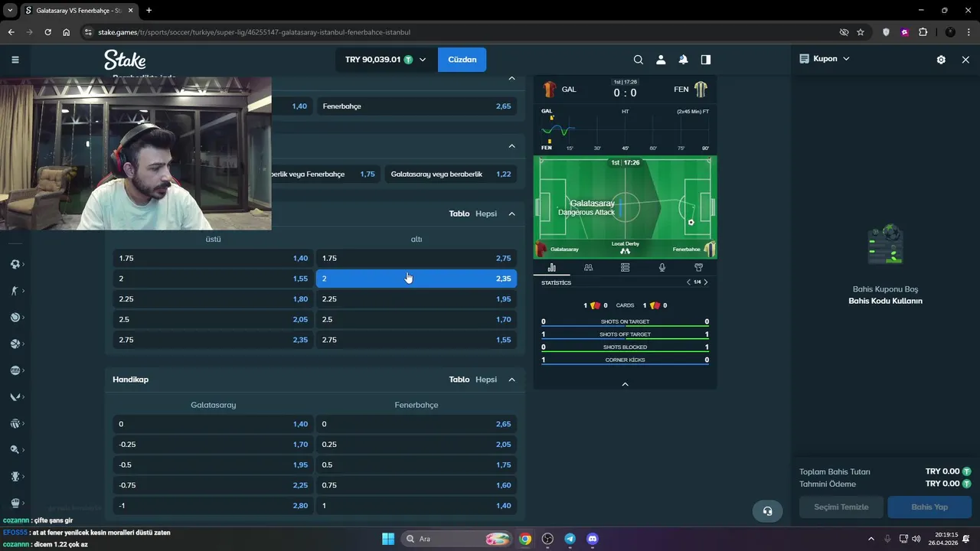980x551 pixels.
Task: Open the volleyball sidebar icon
Action: (x=15, y=423)
